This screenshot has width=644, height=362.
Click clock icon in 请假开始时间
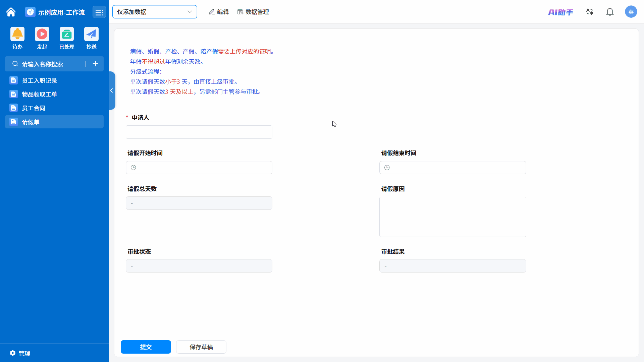(x=133, y=168)
